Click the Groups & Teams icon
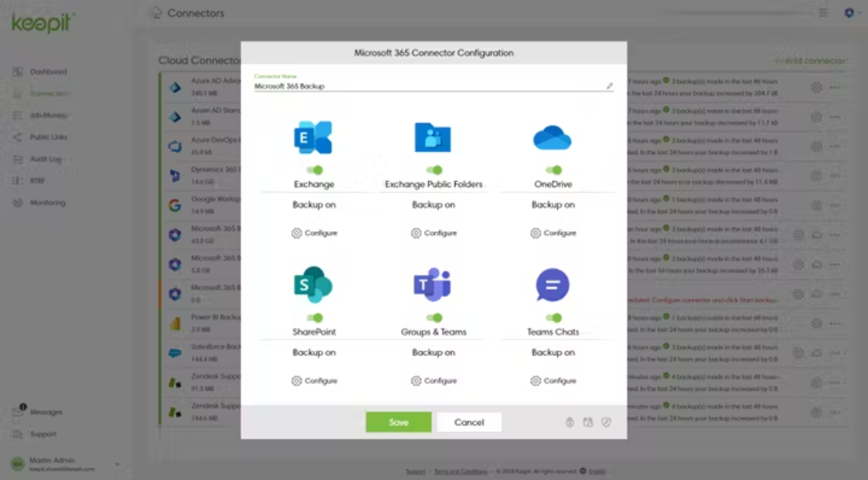868x480 pixels. pyautogui.click(x=433, y=284)
